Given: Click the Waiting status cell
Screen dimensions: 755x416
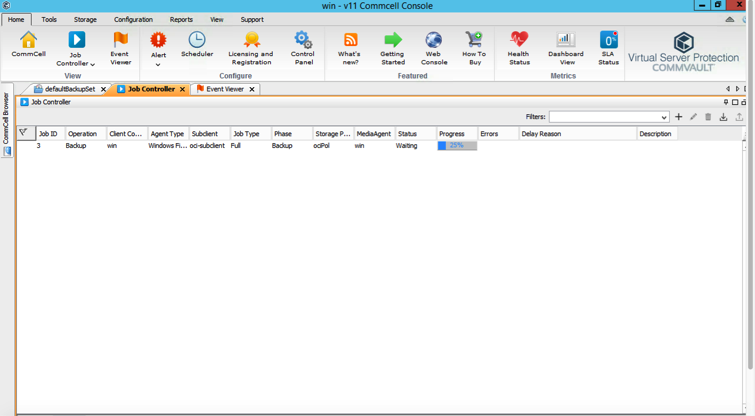Looking at the screenshot, I should [x=406, y=145].
